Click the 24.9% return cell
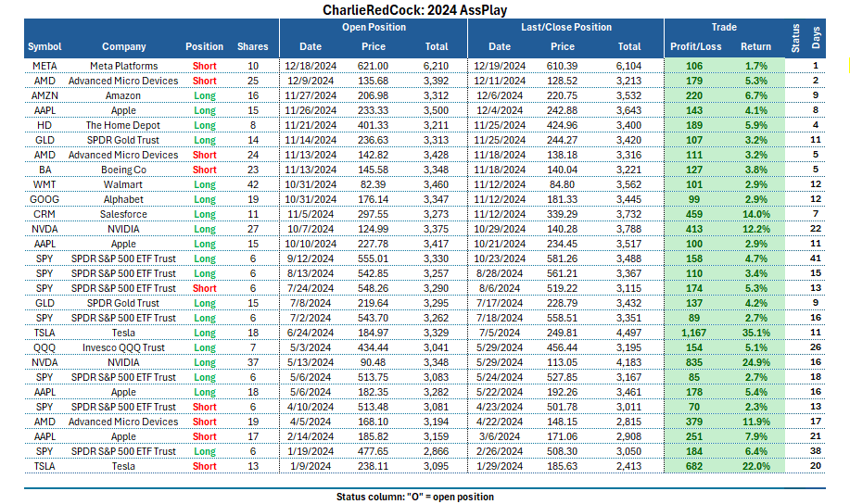Image resolution: width=850 pixels, height=504 pixels. tap(755, 362)
